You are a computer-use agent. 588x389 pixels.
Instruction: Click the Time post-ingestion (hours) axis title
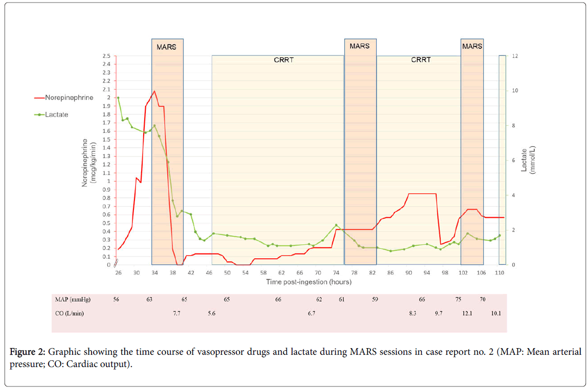[x=308, y=282]
